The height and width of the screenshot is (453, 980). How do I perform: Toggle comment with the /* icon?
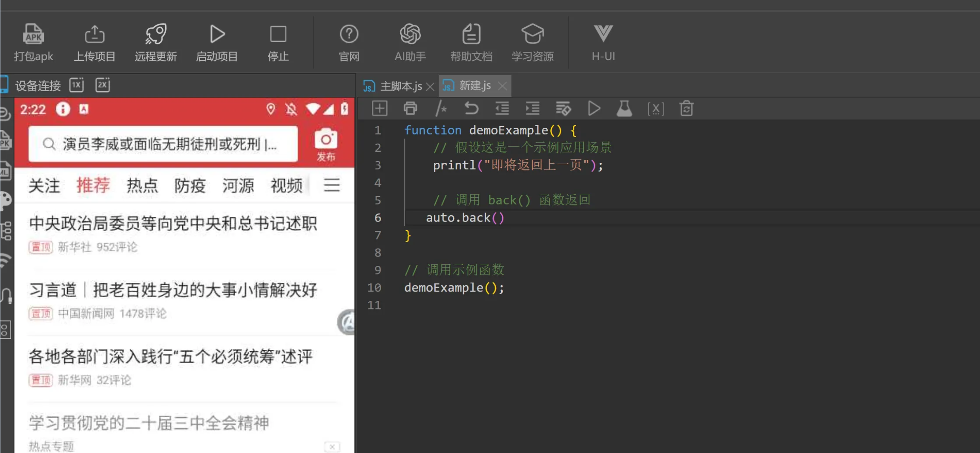pyautogui.click(x=441, y=109)
